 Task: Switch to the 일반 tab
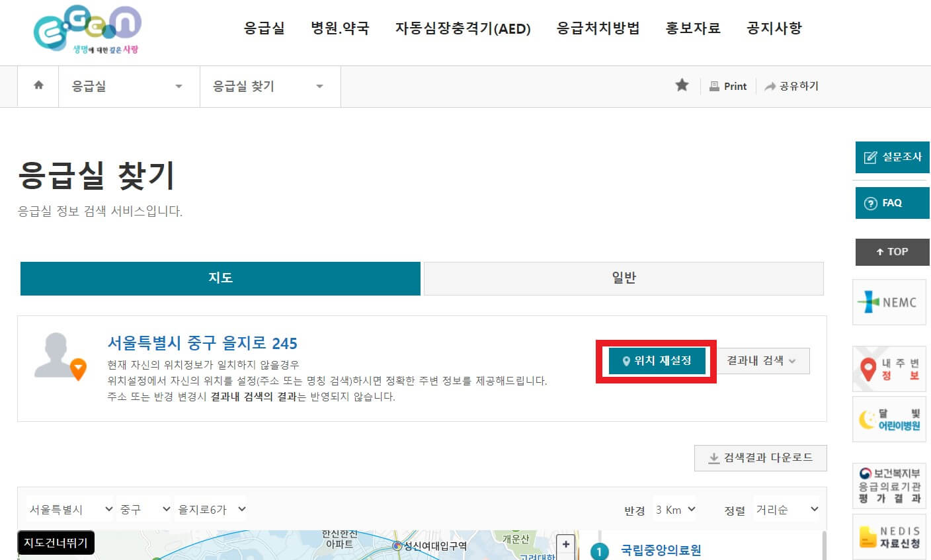point(622,278)
